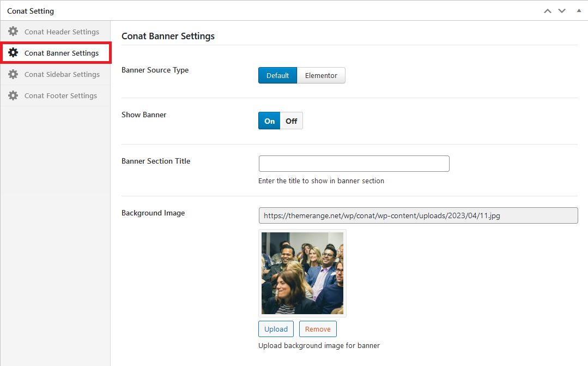Viewport: 588px width, 366px height.
Task: Click the gear icon beside Conat Footer Settings
Action: pos(13,95)
